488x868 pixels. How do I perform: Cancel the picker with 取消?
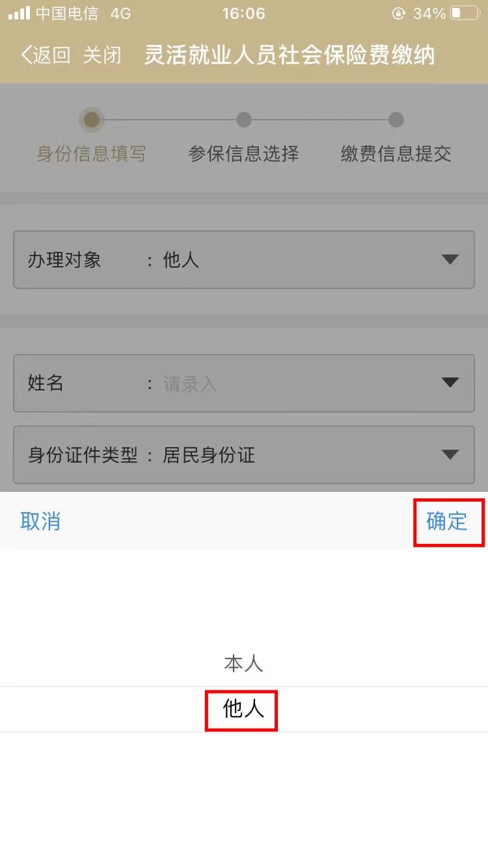(x=40, y=521)
